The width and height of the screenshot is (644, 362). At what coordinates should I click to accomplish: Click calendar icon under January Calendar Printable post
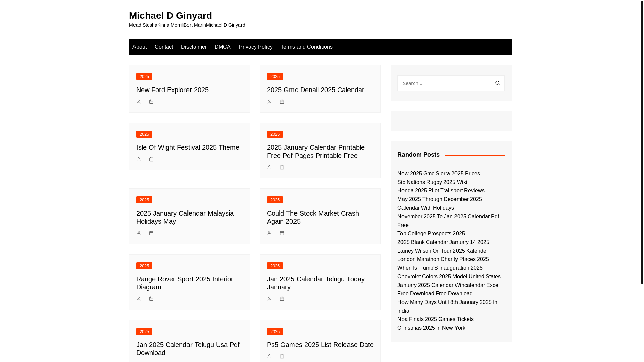[x=282, y=167]
